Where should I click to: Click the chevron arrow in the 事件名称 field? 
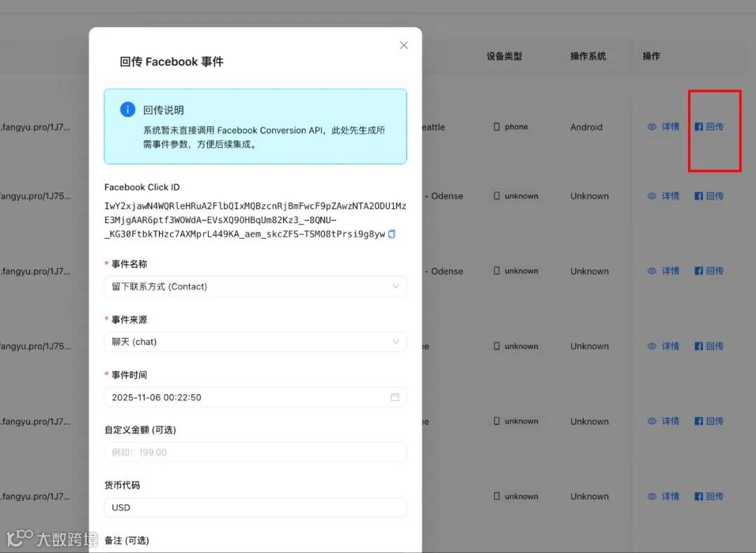(395, 286)
